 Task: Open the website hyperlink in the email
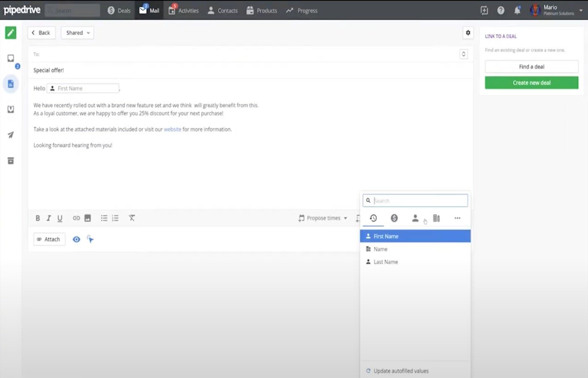(x=172, y=129)
